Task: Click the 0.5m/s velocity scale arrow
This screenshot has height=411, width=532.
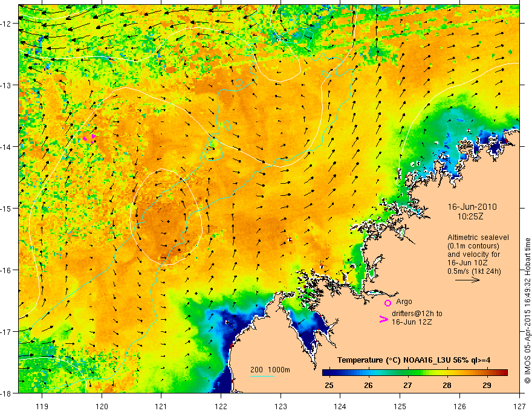Action: [x=467, y=280]
